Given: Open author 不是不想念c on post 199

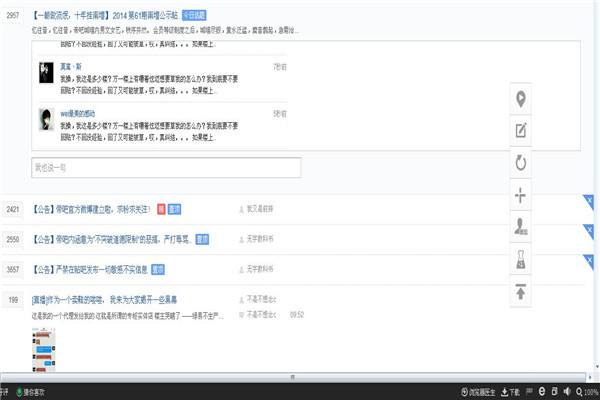Looking at the screenshot, I should point(261,299).
